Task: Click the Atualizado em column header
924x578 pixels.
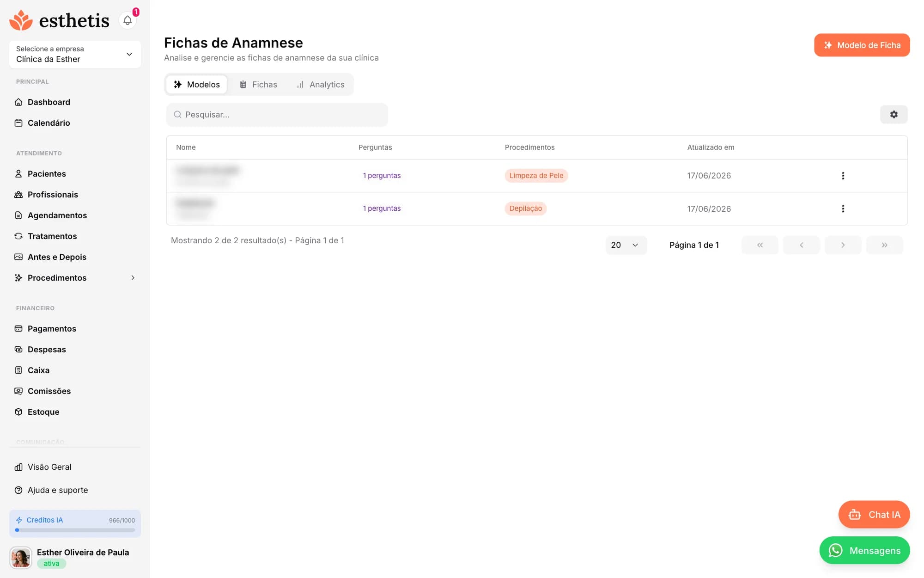Action: 711,148
